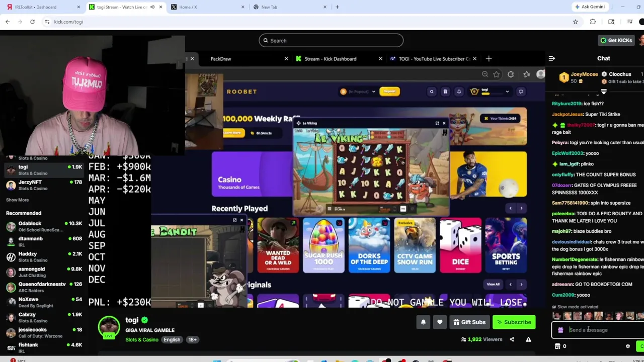Switch to the New Tab tab
The image size is (644, 362).
(x=289, y=7)
